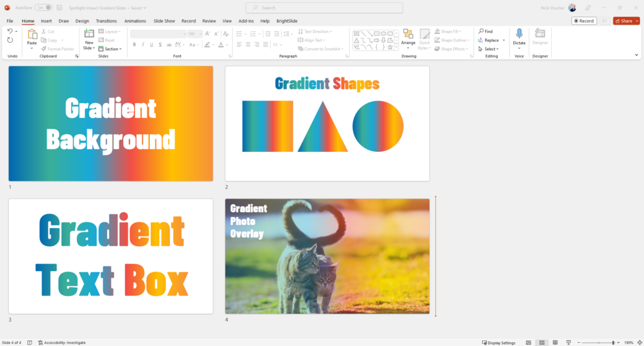This screenshot has width=644, height=346.
Task: Switch to the Animations tab
Action: pyautogui.click(x=135, y=21)
